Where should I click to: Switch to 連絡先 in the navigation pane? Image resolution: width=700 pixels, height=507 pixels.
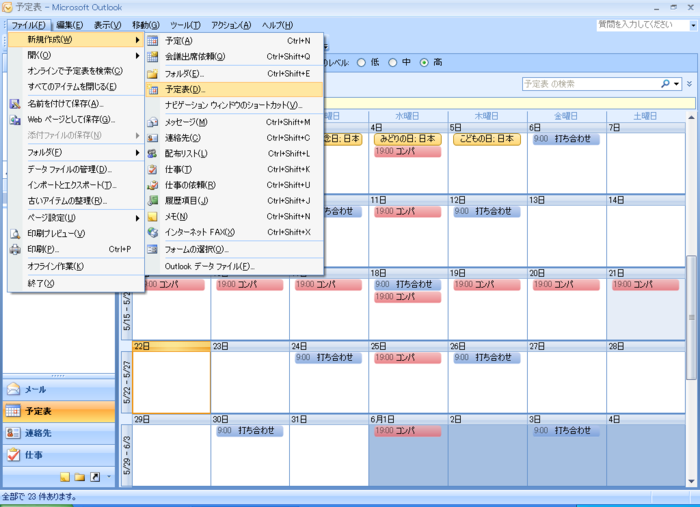59,433
